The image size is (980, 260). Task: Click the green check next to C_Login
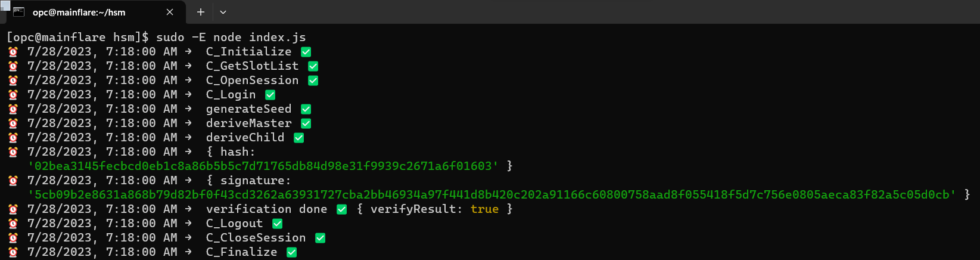270,95
